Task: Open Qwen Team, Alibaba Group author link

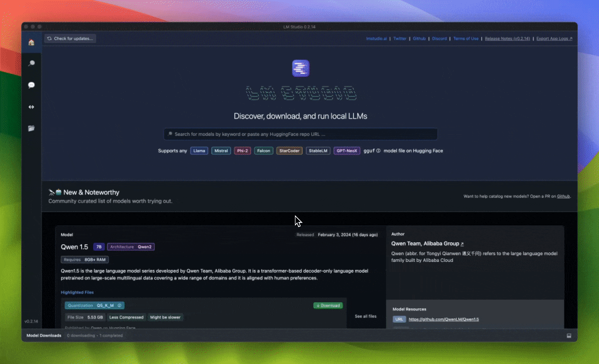Action: click(x=427, y=244)
